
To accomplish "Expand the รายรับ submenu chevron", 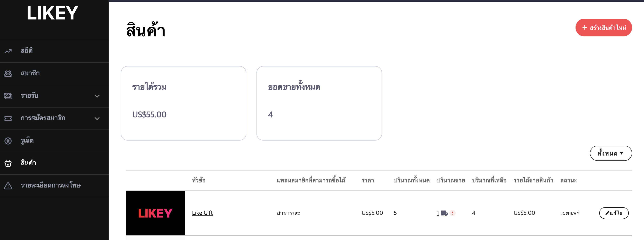I will (97, 96).
